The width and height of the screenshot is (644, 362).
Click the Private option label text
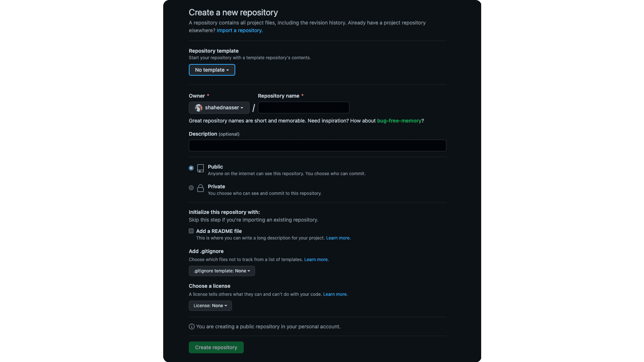pos(216,186)
